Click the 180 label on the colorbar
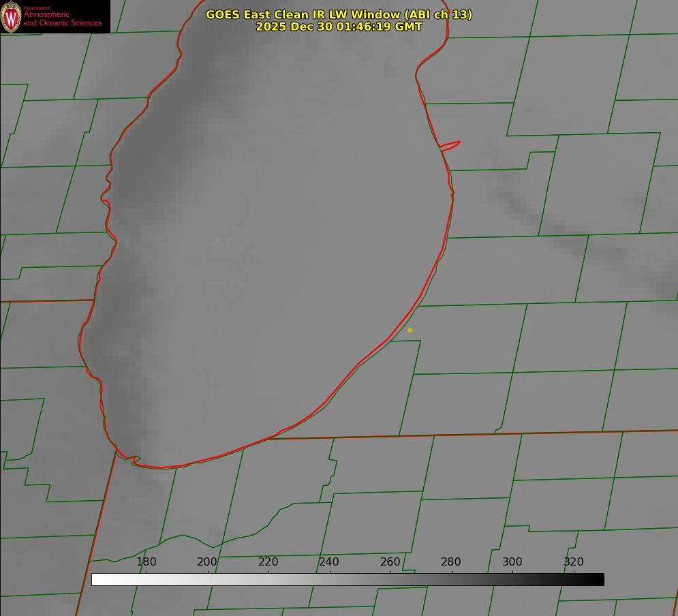678x616 pixels. (147, 562)
